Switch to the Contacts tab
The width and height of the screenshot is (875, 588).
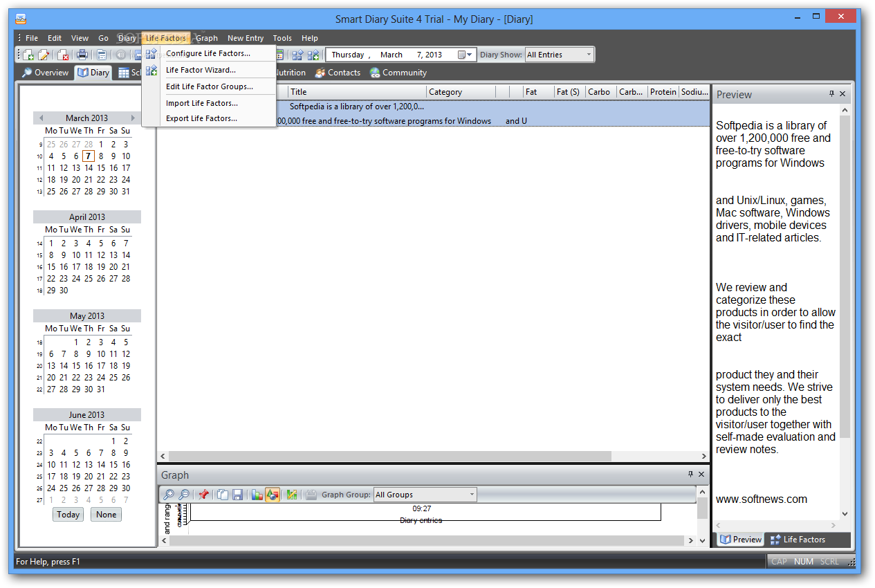pos(338,73)
